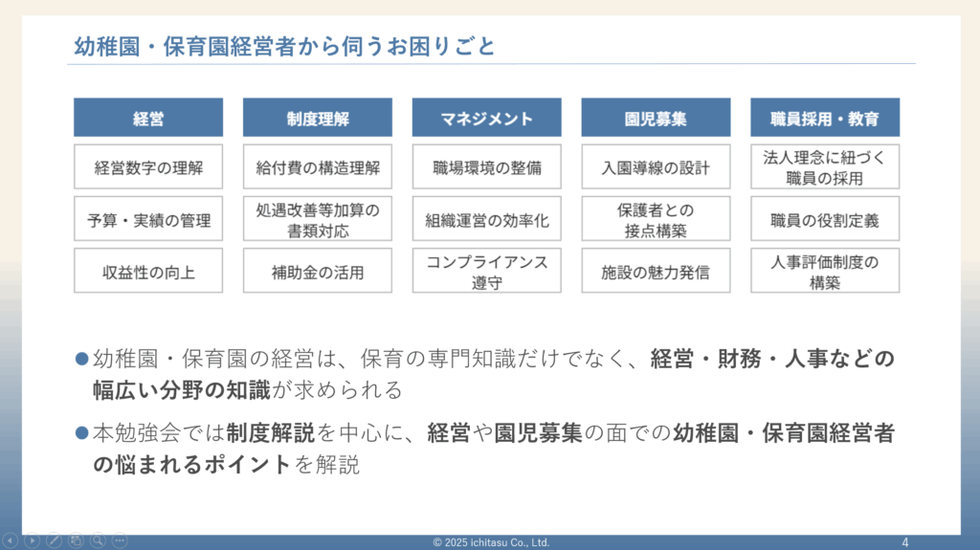This screenshot has height=550, width=980.
Task: Open more slideshow options menu
Action: 120,540
